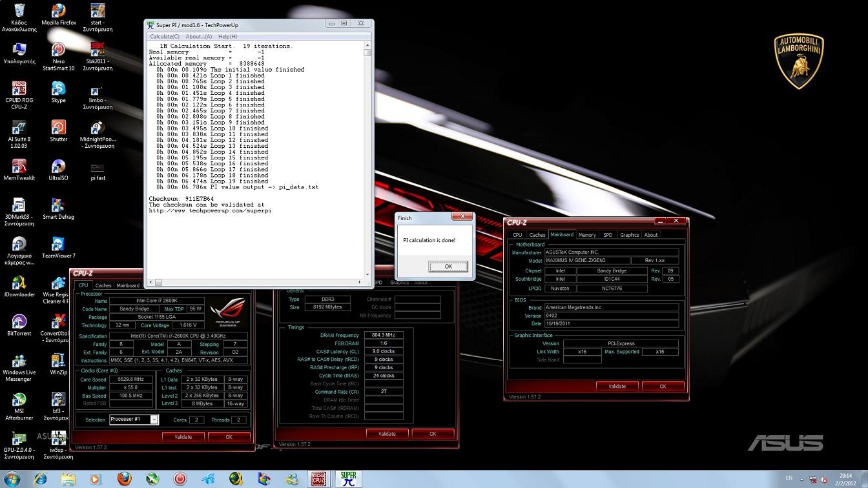Open the Υπολογιστής (Computer) desktop icon
The image size is (868, 488).
click(x=19, y=53)
